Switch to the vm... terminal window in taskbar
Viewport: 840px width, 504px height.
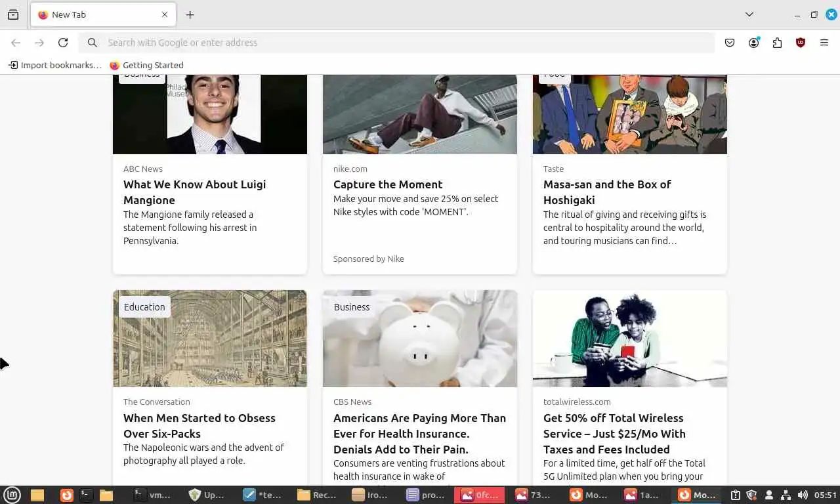click(x=152, y=495)
